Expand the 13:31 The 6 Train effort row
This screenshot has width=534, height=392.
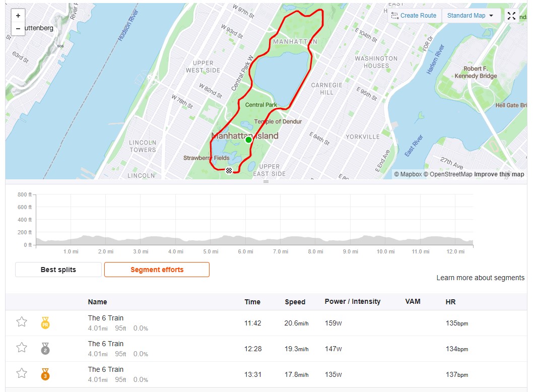[266, 374]
